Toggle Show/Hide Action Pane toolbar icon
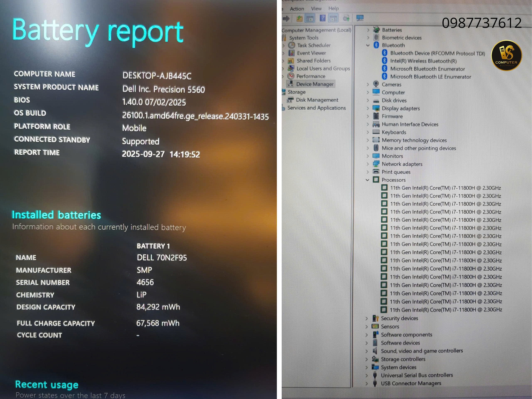The height and width of the screenshot is (399, 532). click(333, 18)
